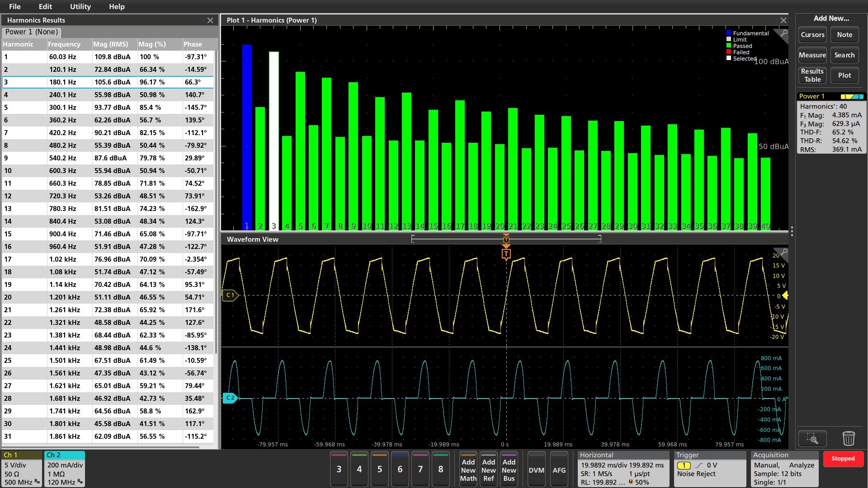Open the Ch 1 settings badge

21,469
